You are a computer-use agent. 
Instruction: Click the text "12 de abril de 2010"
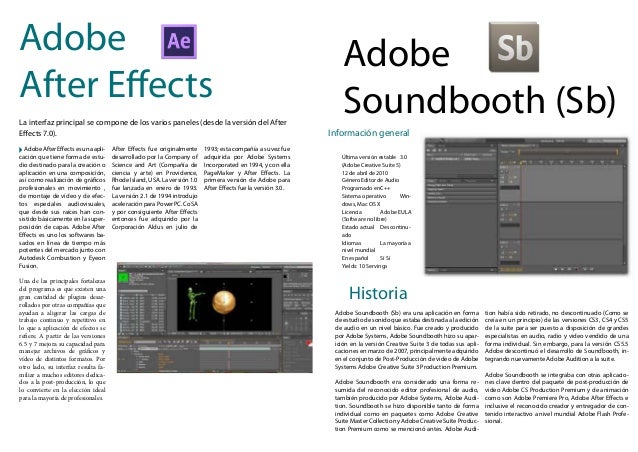365,173
